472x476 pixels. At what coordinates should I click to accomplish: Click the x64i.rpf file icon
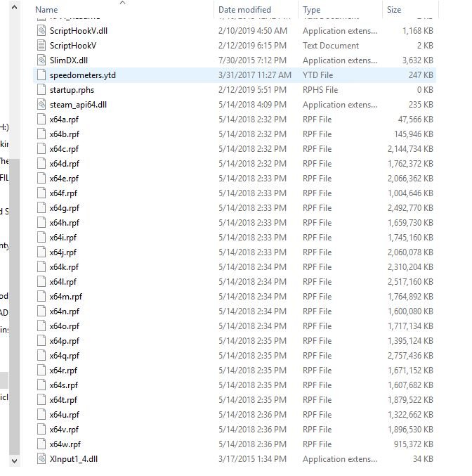pos(41,238)
